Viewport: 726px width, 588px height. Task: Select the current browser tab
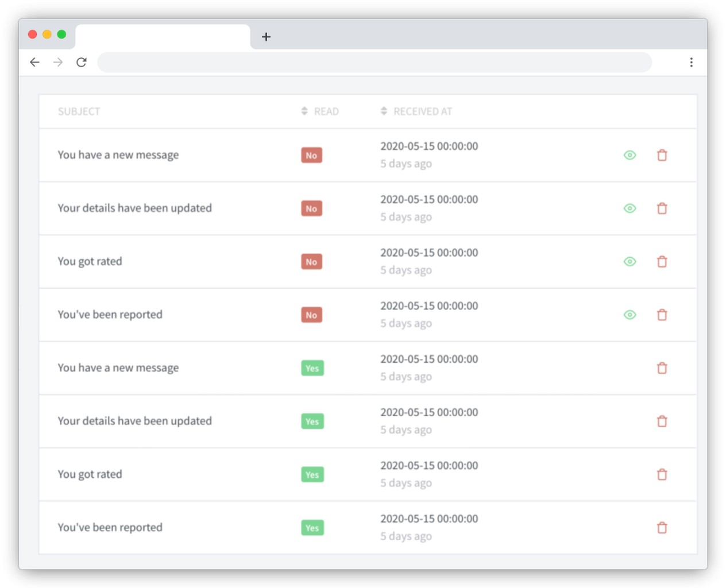(x=163, y=36)
